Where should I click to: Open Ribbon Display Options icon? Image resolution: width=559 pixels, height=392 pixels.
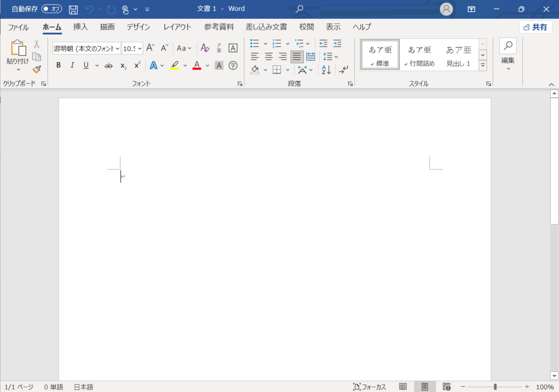[x=471, y=9]
